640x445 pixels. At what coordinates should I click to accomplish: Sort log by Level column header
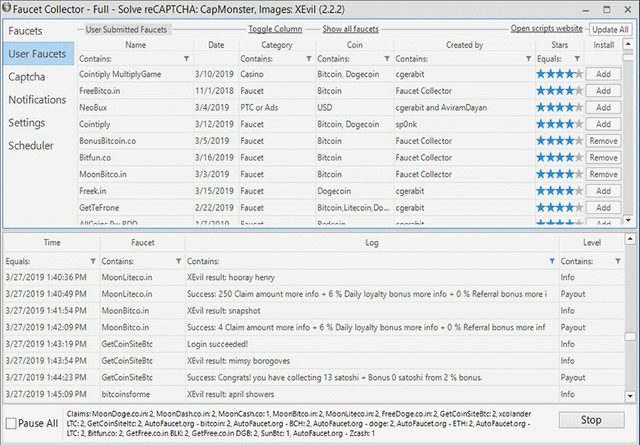click(x=591, y=243)
